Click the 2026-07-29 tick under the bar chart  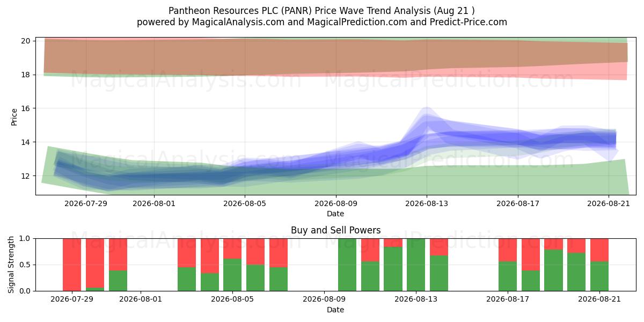[x=72, y=299]
